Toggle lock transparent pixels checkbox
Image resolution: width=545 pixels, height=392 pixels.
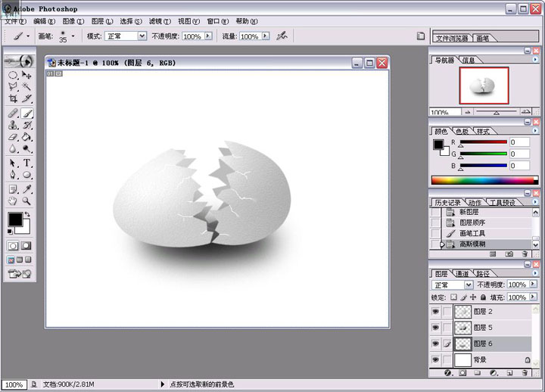coord(454,297)
